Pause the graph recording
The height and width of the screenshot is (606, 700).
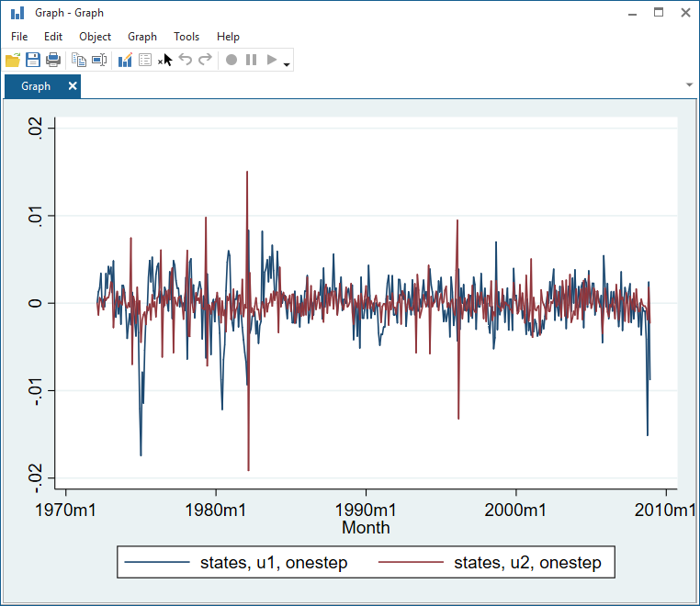252,60
